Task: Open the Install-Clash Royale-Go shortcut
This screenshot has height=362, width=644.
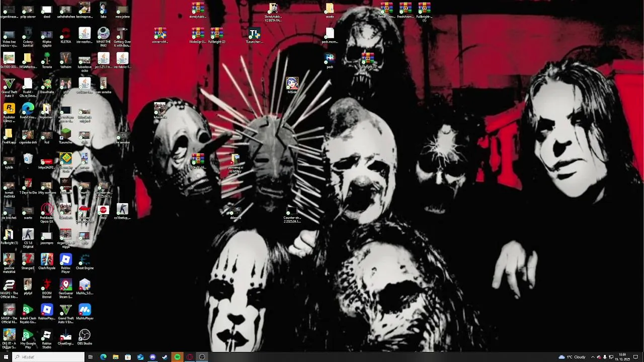Action: tap(28, 313)
